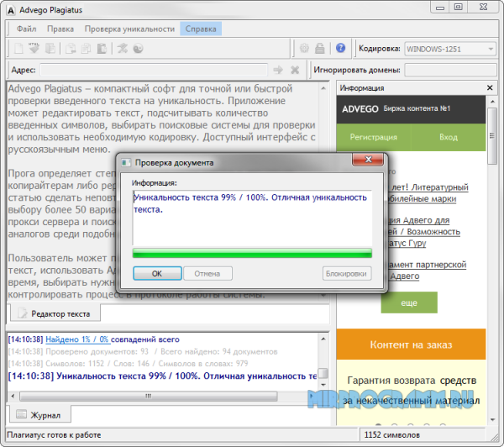This screenshot has height=447, width=504.
Task: Click the new document toolbar icon
Action: 18,49
